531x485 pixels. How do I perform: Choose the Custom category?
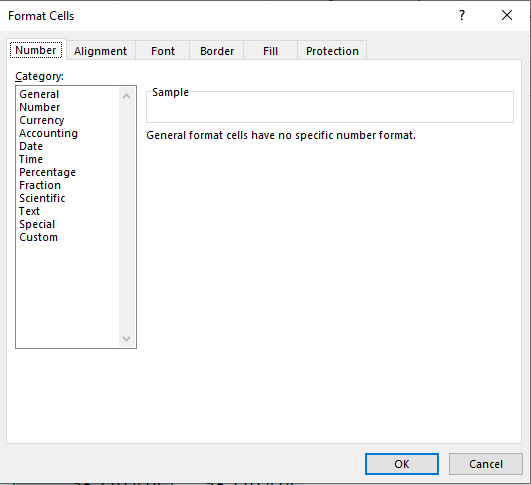coord(39,237)
